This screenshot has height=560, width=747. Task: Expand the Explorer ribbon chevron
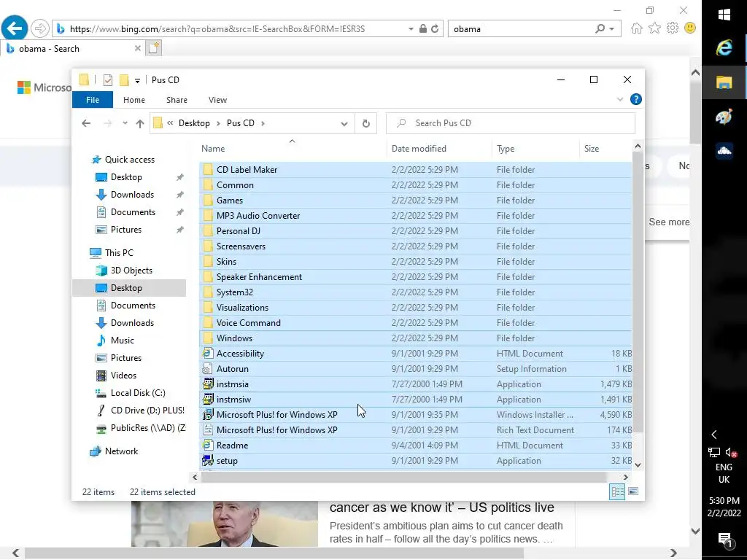[x=620, y=99]
